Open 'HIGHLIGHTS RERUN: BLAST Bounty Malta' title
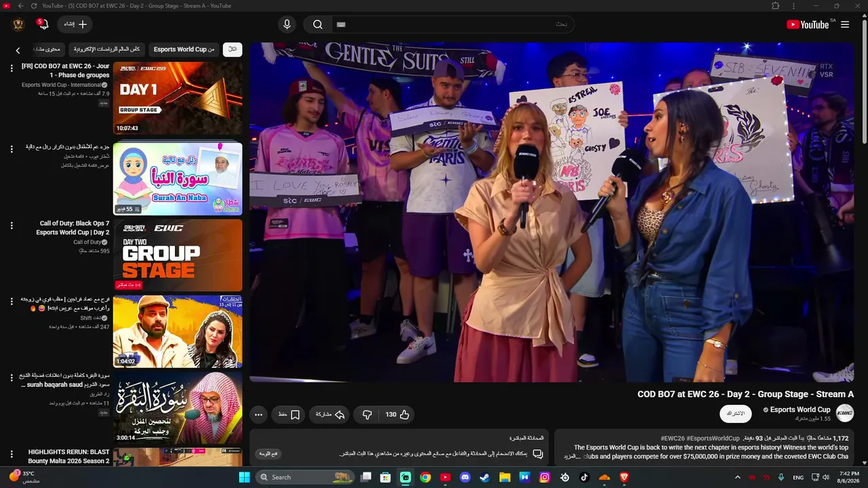Image resolution: width=868 pixels, height=488 pixels. click(x=68, y=456)
